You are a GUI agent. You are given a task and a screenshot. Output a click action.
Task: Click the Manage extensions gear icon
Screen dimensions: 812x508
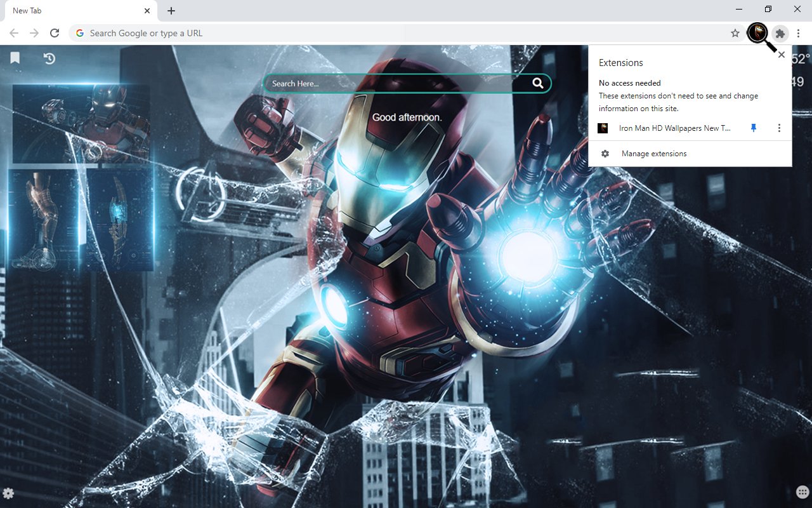tap(605, 154)
